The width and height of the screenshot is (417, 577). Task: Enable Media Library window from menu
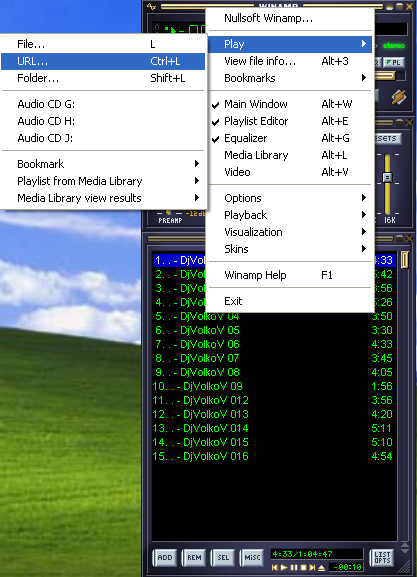[x=290, y=155]
